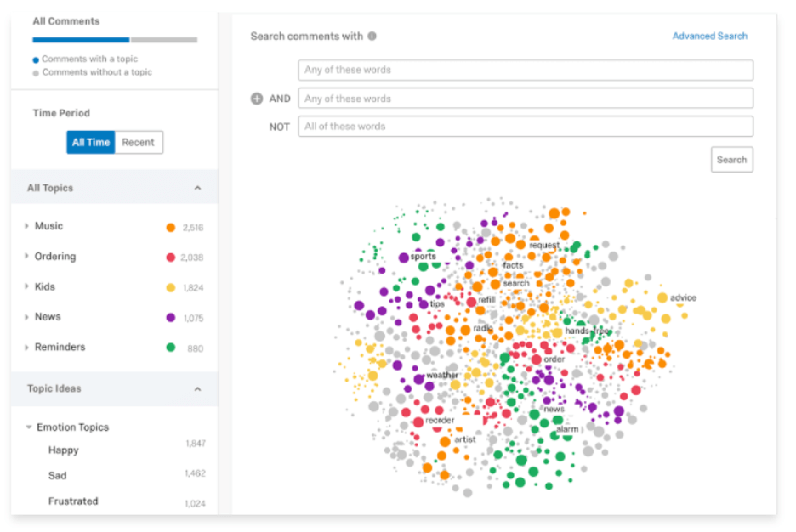Select the All Time filter

click(91, 142)
